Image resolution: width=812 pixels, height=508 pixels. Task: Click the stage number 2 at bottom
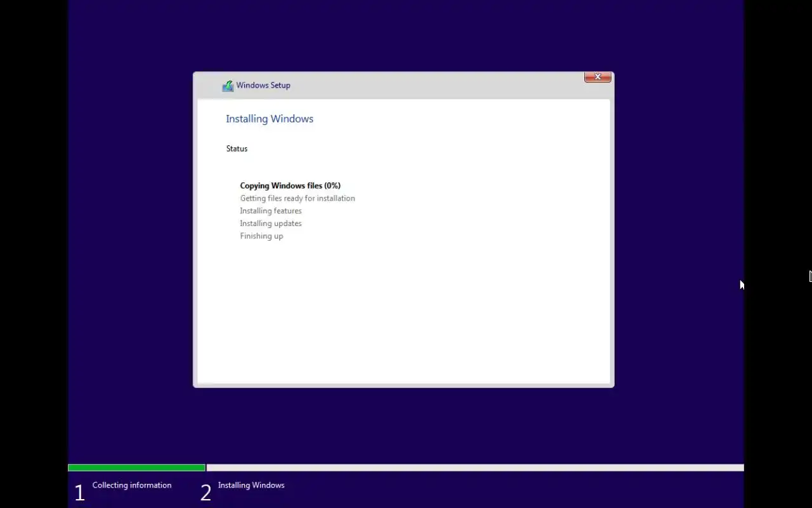click(206, 493)
